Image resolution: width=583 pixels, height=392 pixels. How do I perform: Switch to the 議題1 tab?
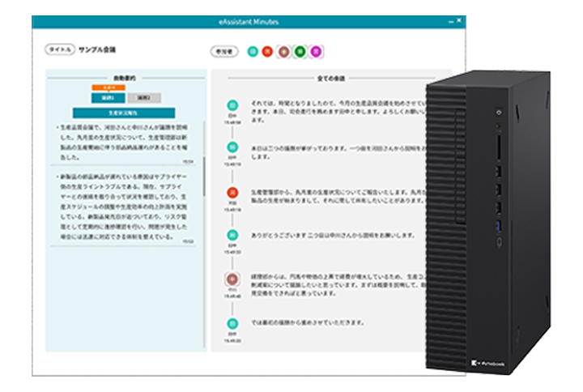(x=107, y=98)
